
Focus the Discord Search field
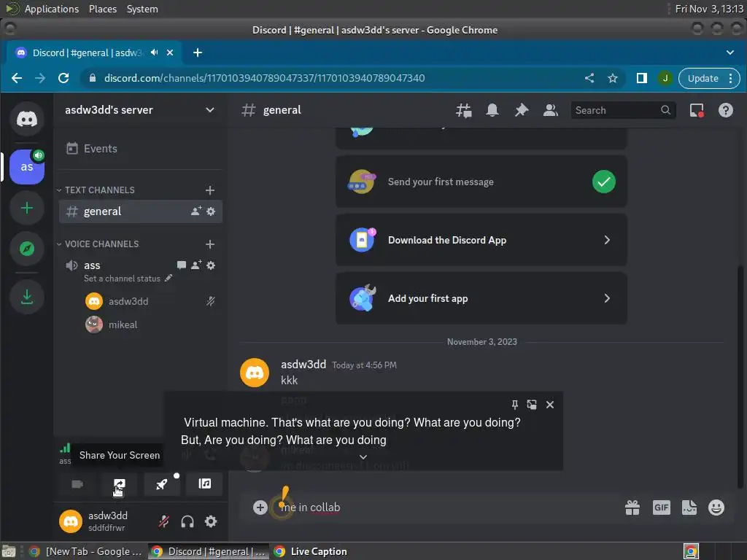[x=623, y=111]
